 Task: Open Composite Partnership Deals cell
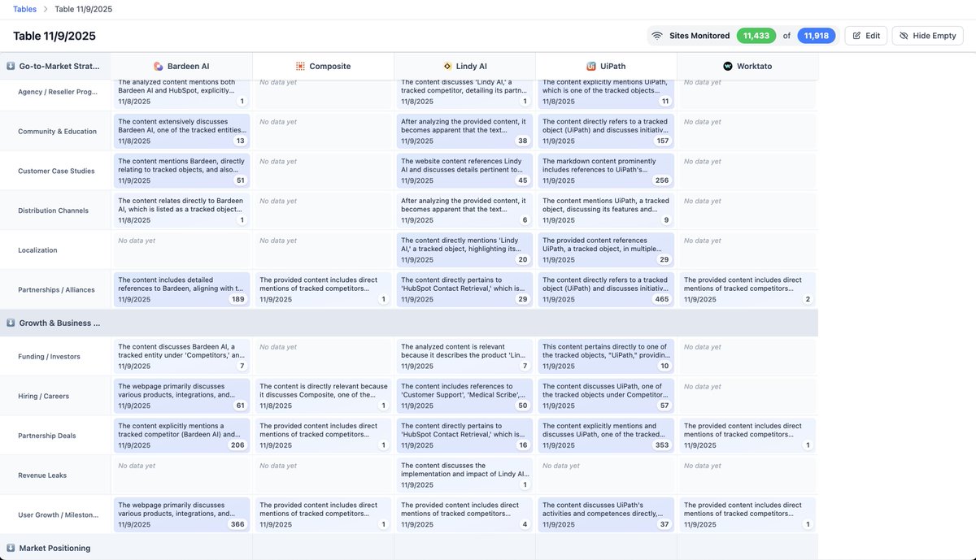point(323,436)
